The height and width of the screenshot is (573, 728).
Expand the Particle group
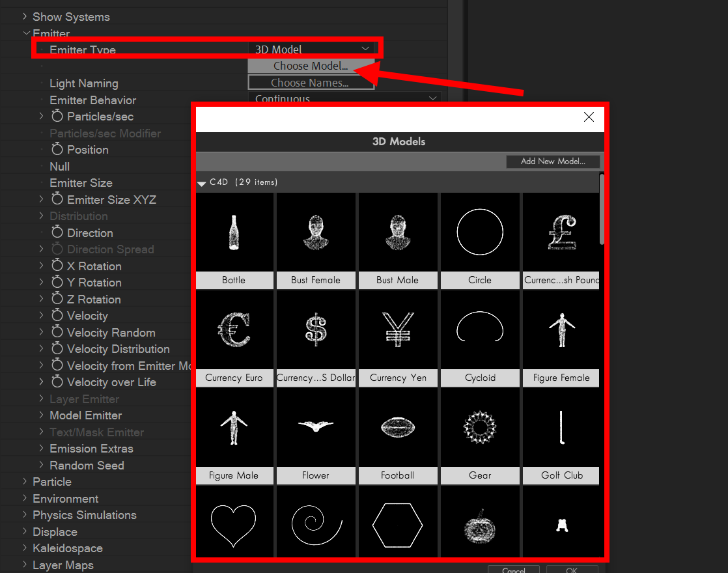(25, 482)
